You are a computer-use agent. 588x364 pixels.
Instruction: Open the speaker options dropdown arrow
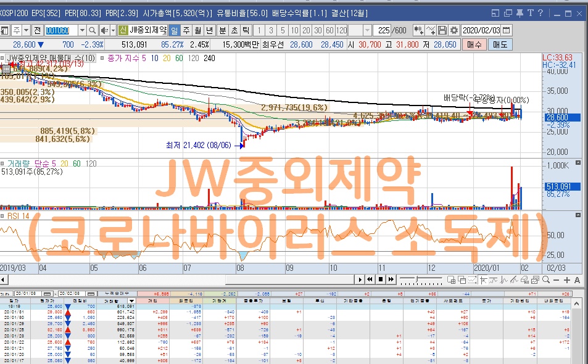(x=112, y=30)
